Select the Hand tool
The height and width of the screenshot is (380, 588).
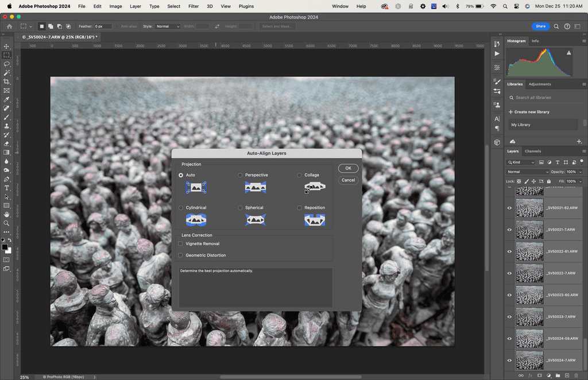coord(6,214)
